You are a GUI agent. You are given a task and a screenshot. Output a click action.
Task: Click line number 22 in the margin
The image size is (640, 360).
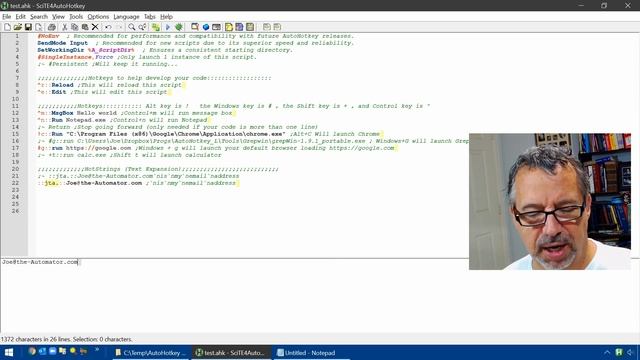16,183
